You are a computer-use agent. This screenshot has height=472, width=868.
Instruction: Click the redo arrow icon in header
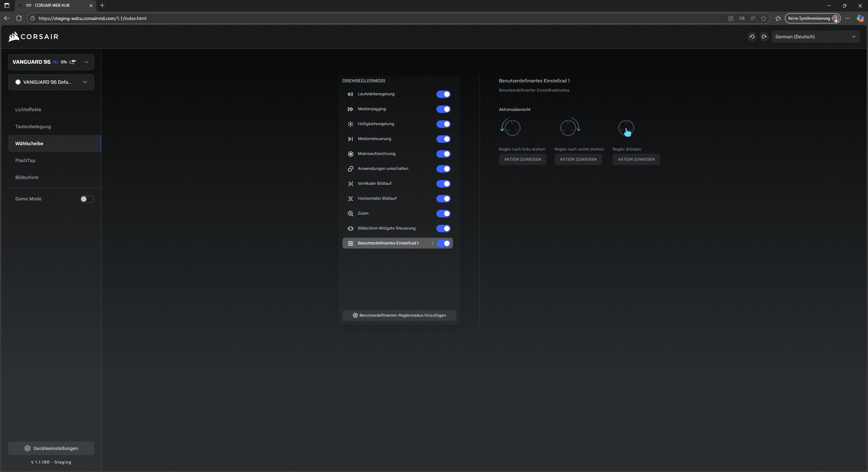tap(764, 37)
